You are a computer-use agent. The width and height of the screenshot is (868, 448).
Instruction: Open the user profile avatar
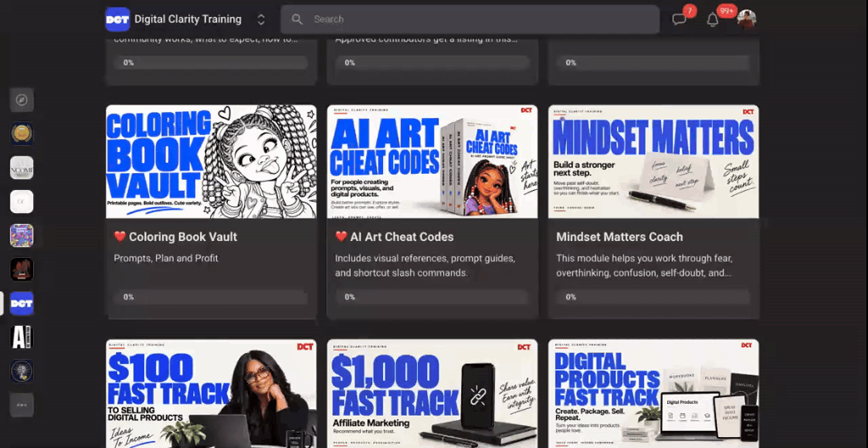coord(746,20)
